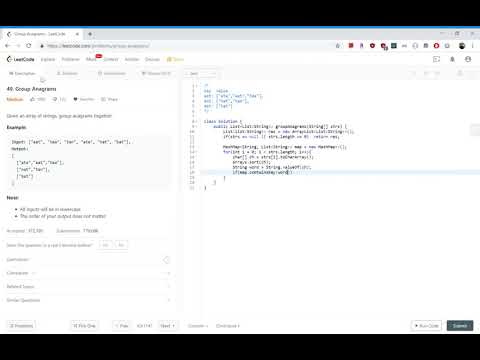Screen dimensions: 480x360
Task: Open Chrome profile avatar
Action: tap(462, 46)
